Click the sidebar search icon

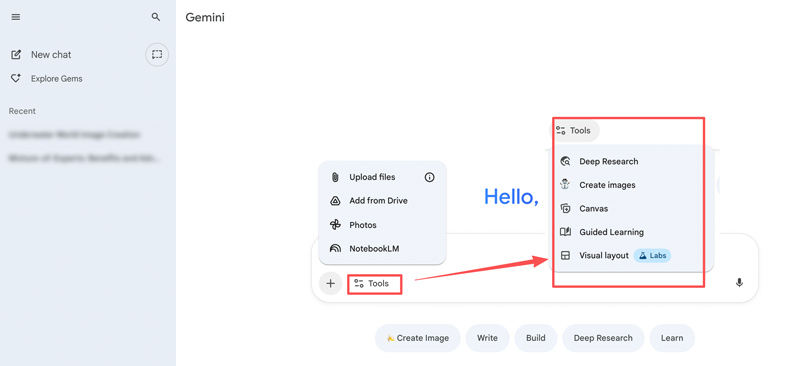pyautogui.click(x=156, y=17)
